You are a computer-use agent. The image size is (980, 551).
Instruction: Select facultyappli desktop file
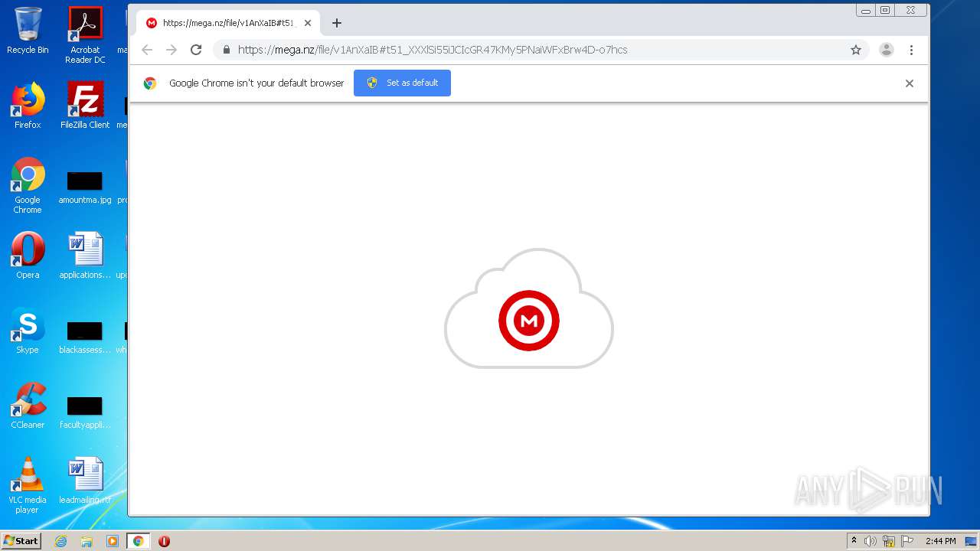coord(85,412)
